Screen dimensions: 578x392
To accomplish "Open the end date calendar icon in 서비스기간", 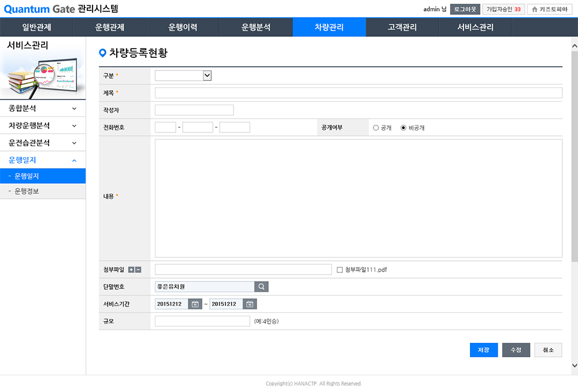I will [250, 304].
